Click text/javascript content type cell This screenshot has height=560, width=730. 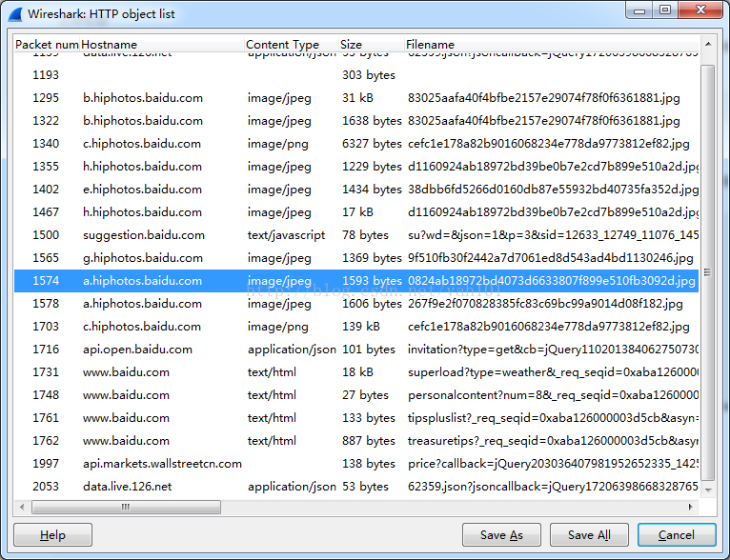(x=286, y=235)
